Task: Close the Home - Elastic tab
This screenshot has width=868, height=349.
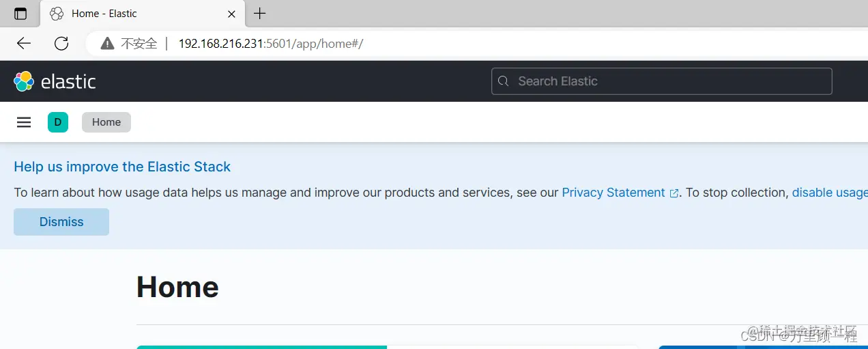Action: coord(232,14)
